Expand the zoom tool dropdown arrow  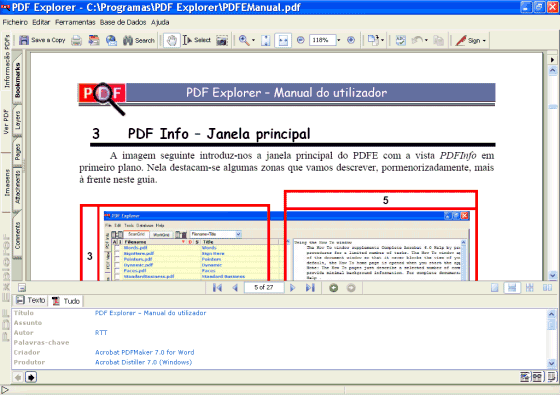(x=254, y=40)
